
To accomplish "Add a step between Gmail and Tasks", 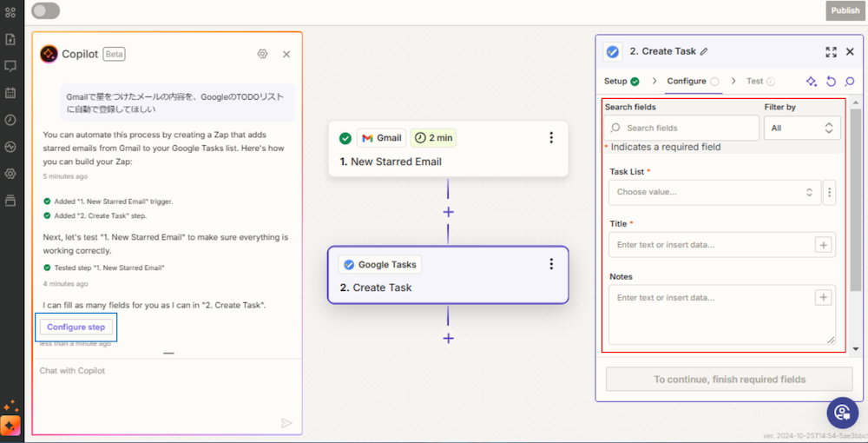I will pos(449,212).
